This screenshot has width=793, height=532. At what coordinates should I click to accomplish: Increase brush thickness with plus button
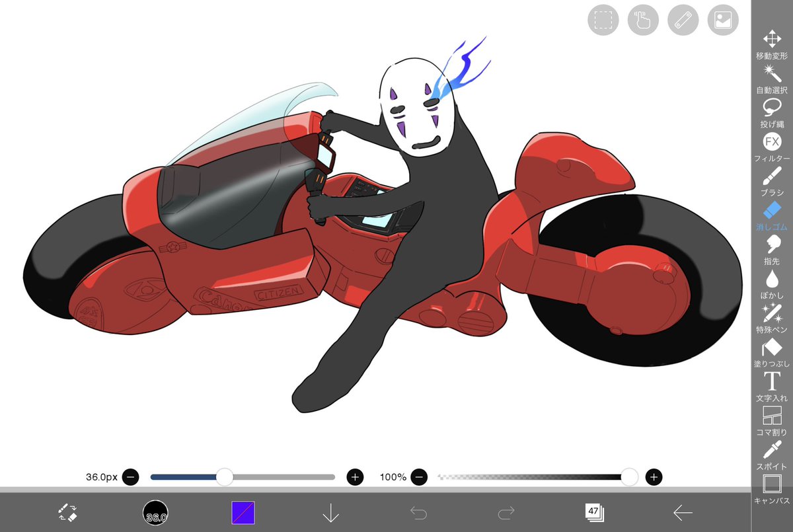tap(356, 476)
